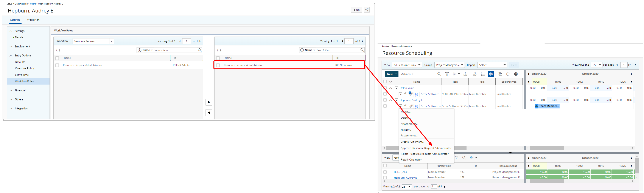Toggle the select-all checkbox in the lower resource list

coord(385,165)
